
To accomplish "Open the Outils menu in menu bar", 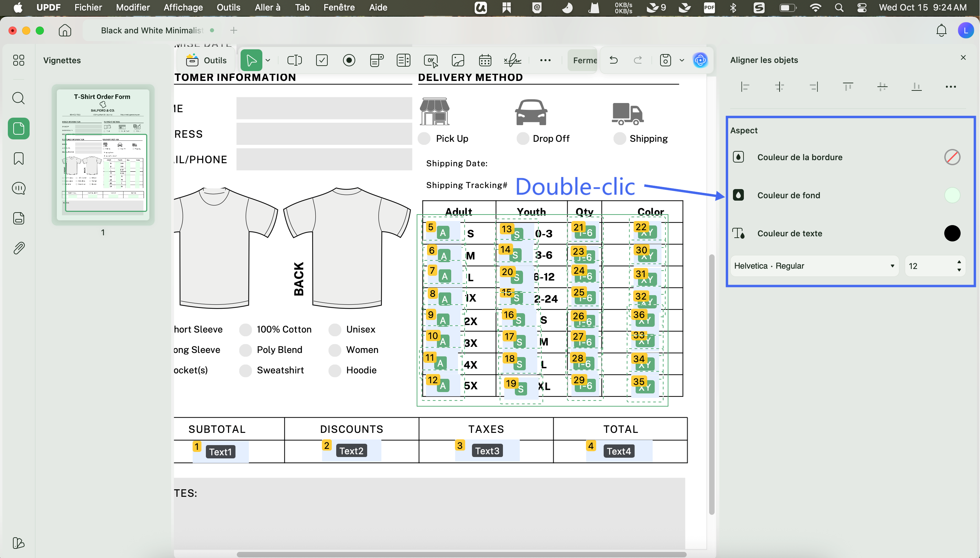I will [228, 7].
